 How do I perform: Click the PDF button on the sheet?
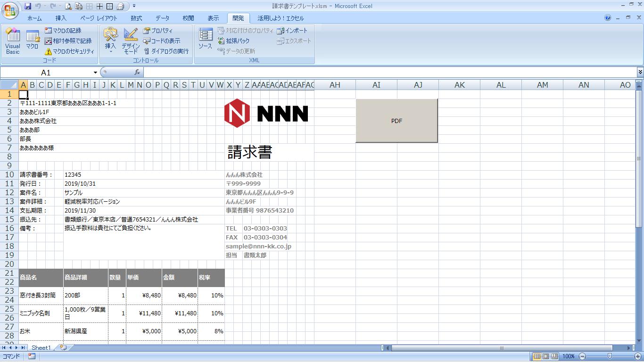(396, 121)
